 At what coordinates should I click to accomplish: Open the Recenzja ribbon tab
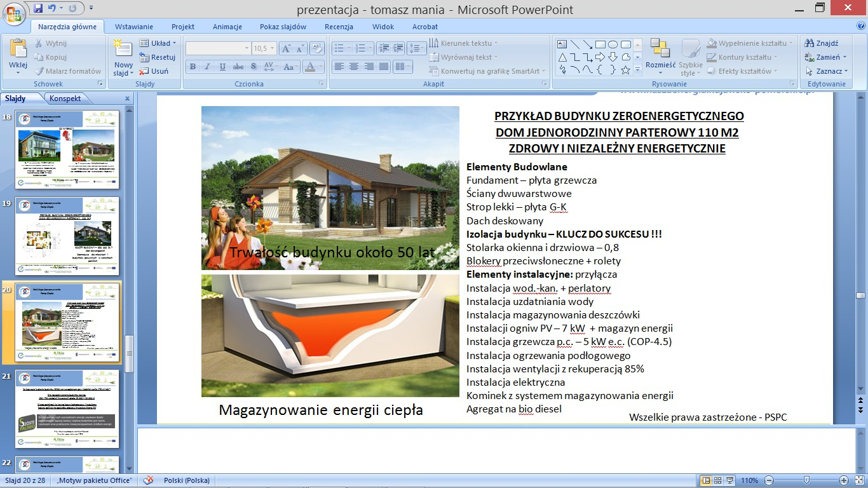pyautogui.click(x=339, y=27)
